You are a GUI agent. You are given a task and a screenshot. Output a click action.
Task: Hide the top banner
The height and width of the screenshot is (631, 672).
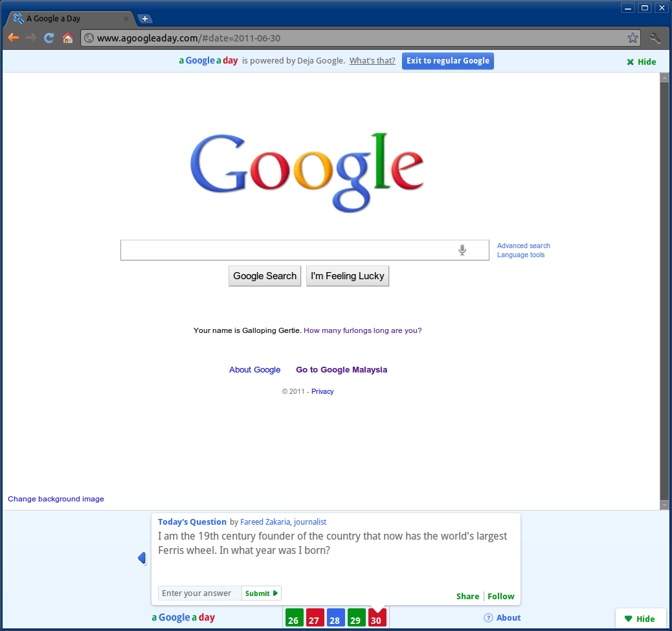[x=642, y=62]
